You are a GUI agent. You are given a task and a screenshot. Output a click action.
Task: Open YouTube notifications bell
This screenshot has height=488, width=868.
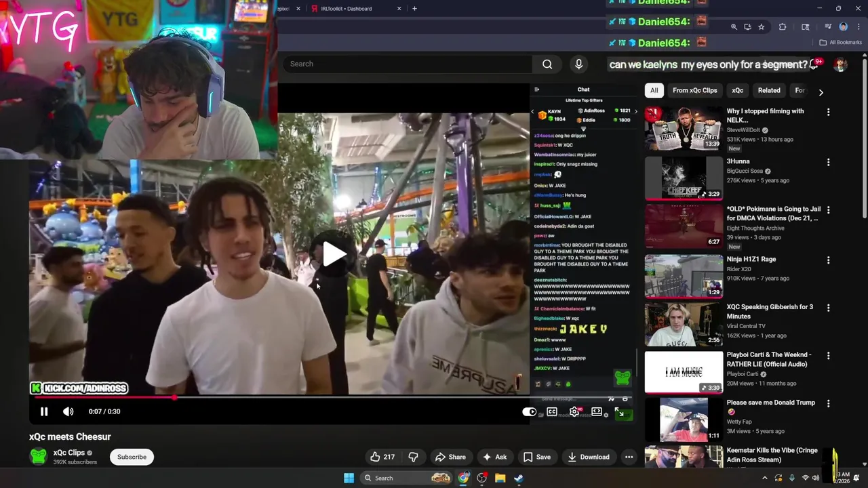pos(814,64)
